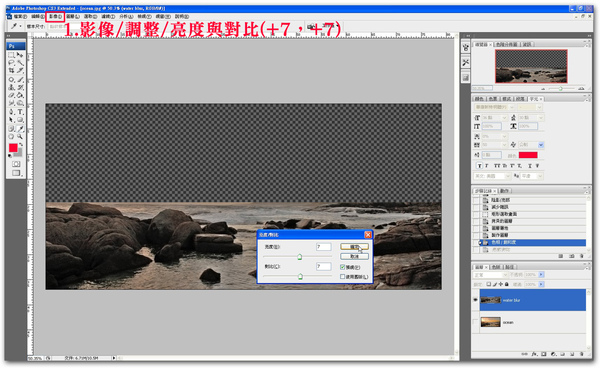
Task: Confirm the Brightness/Contrast dialog with OK
Action: 354,246
